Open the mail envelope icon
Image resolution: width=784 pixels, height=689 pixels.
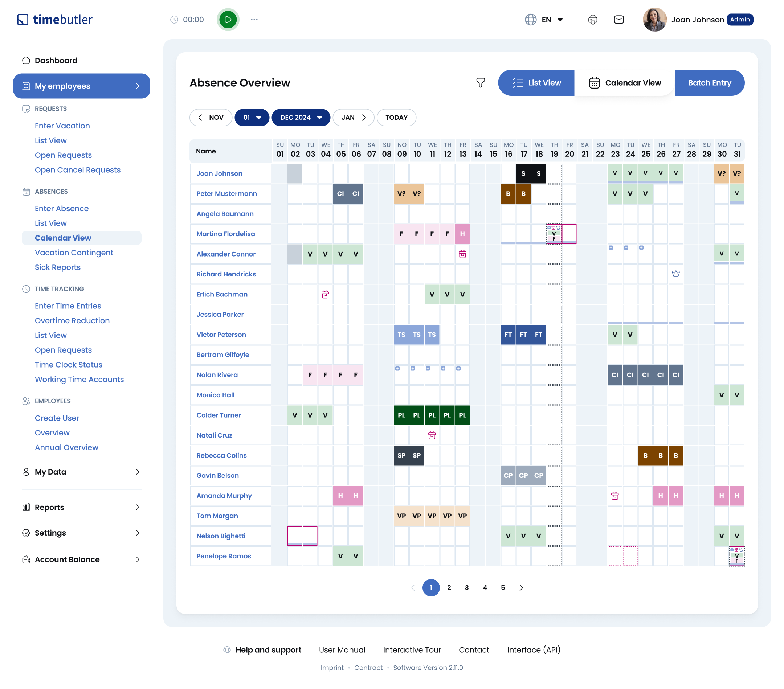[x=619, y=20]
